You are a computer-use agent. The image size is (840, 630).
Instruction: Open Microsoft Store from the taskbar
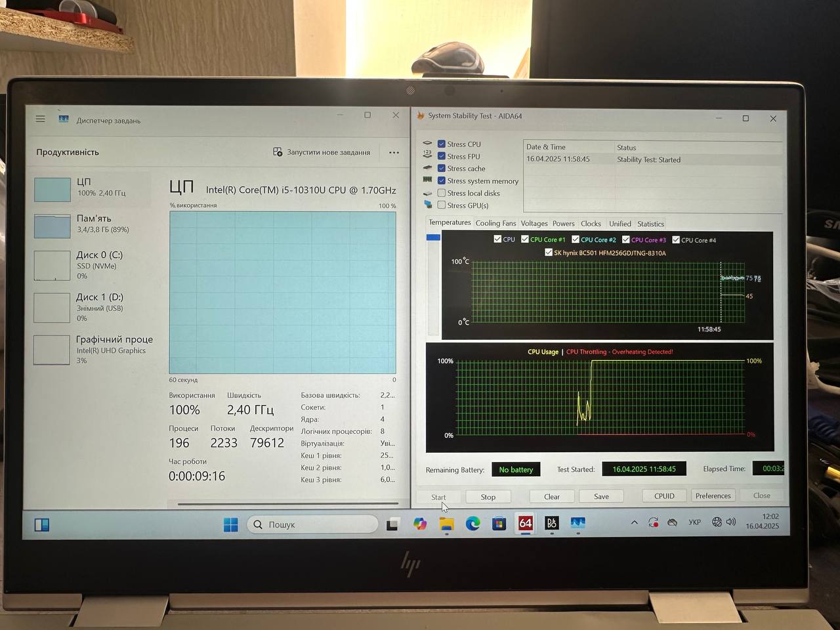[x=499, y=524]
